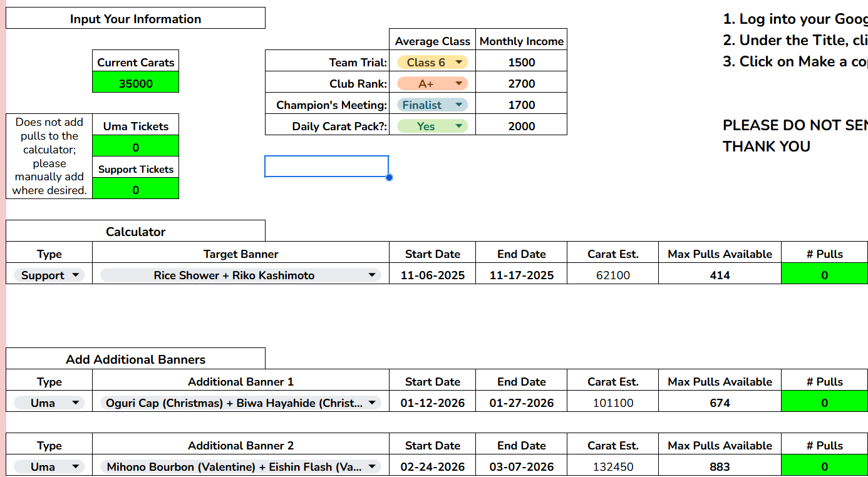Click the 'Team Trial:' label cell

(x=327, y=61)
